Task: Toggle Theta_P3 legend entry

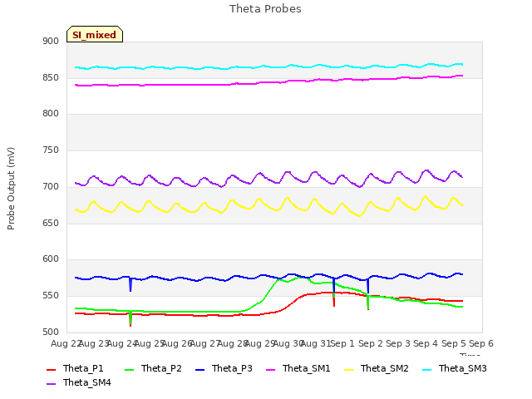Action: pos(224,368)
